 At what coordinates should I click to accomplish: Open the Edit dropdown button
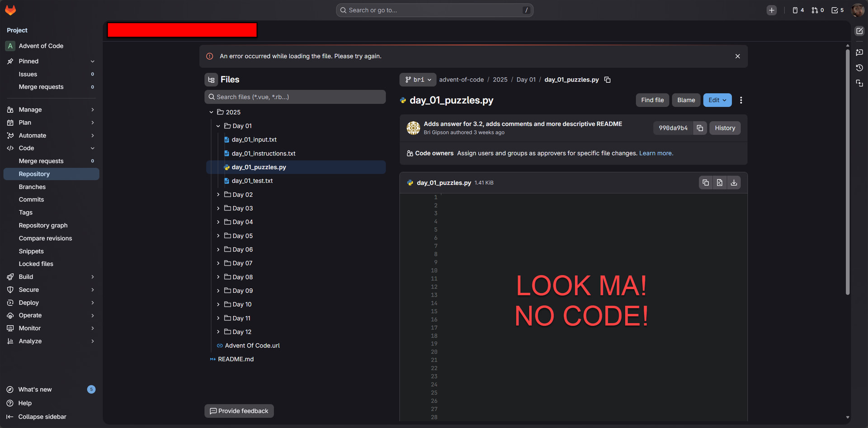(x=717, y=100)
